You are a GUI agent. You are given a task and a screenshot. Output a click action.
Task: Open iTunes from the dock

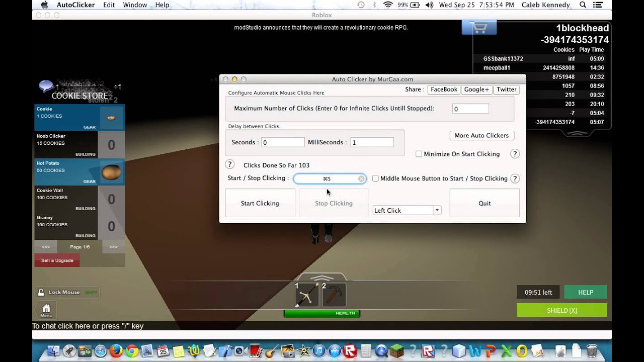319,350
